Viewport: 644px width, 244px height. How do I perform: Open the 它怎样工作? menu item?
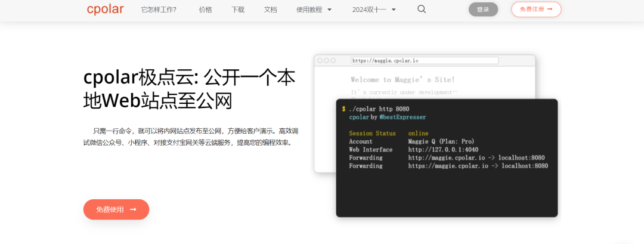tap(159, 10)
